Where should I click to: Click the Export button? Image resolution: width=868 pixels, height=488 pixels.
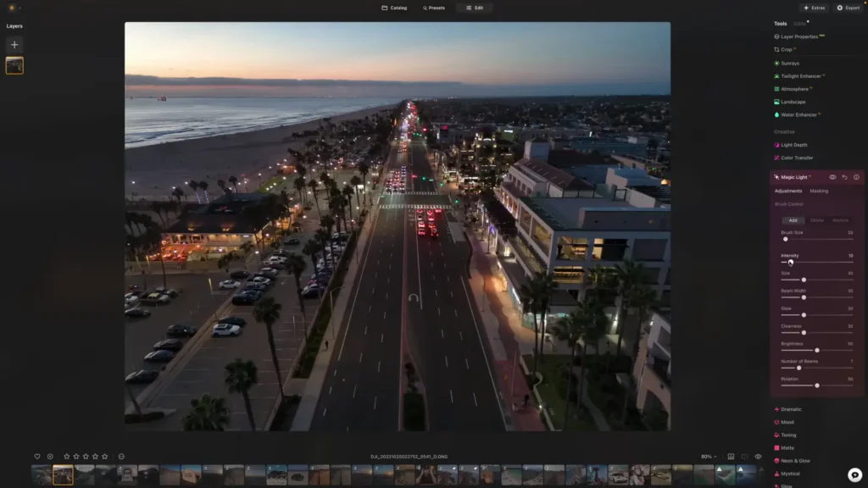(848, 8)
